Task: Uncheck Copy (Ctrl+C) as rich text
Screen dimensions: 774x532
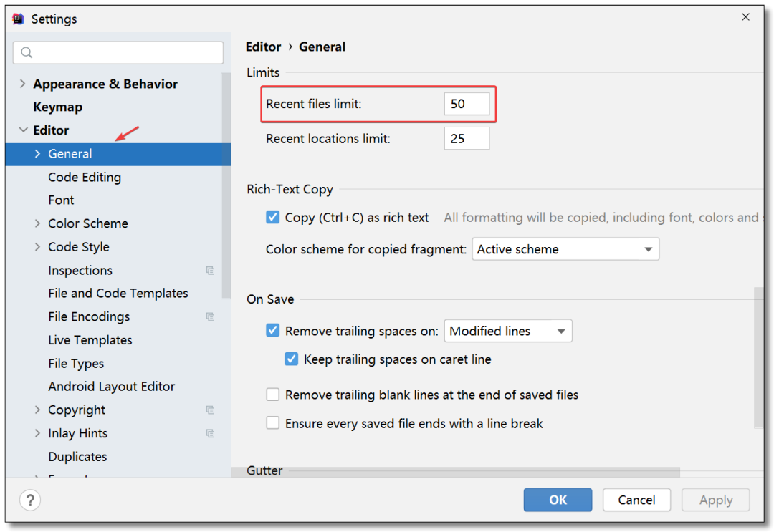Action: point(272,217)
